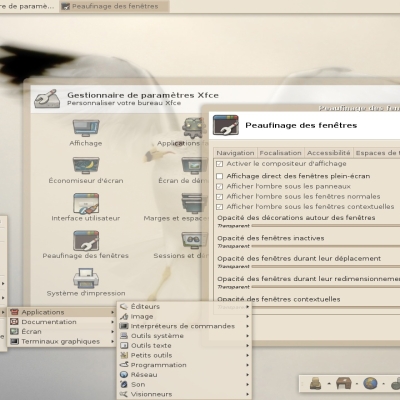Enable Affichage direct des fenêtres plein-écran
The width and height of the screenshot is (400, 400).
pyautogui.click(x=219, y=176)
